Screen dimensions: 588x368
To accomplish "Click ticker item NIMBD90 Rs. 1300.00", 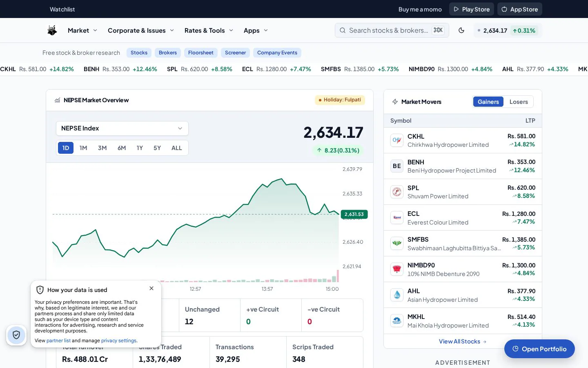I will tap(450, 69).
